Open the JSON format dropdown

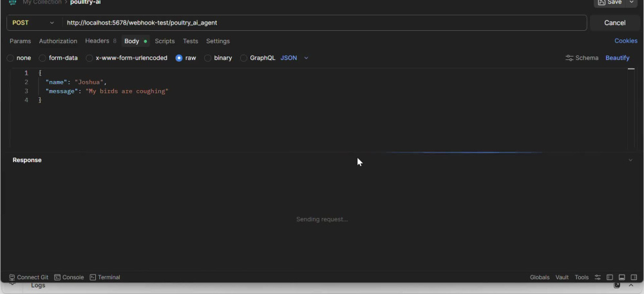pos(294,58)
